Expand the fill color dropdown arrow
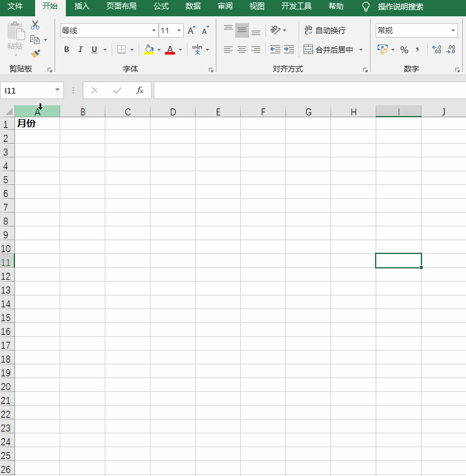Screen dimensions: 466x476 coord(159,50)
